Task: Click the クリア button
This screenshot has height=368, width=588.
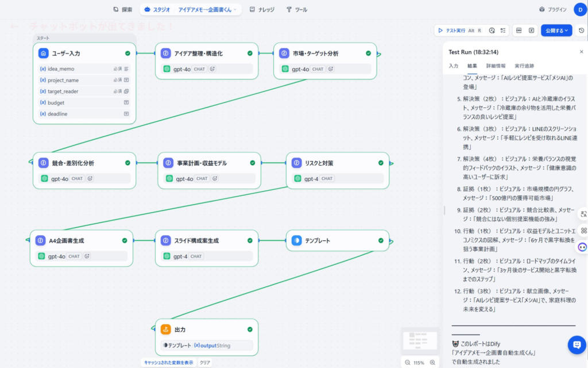Action: (x=205, y=362)
